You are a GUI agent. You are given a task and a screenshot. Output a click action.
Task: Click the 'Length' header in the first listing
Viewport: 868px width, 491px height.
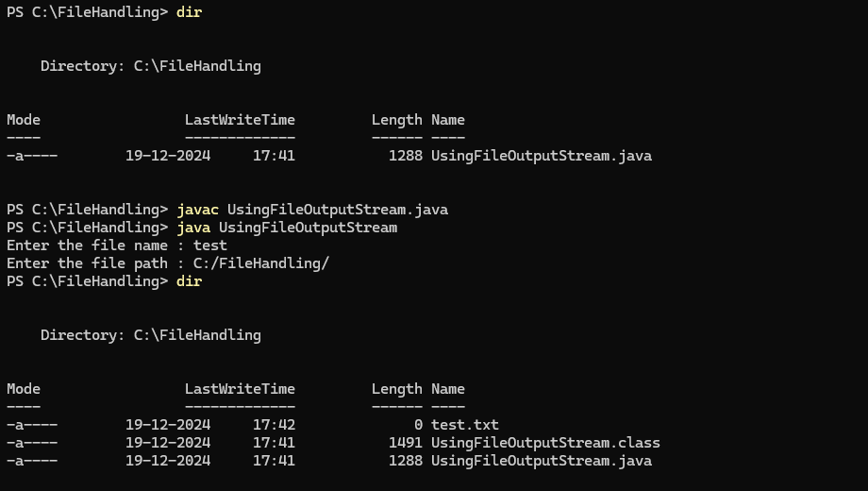396,120
